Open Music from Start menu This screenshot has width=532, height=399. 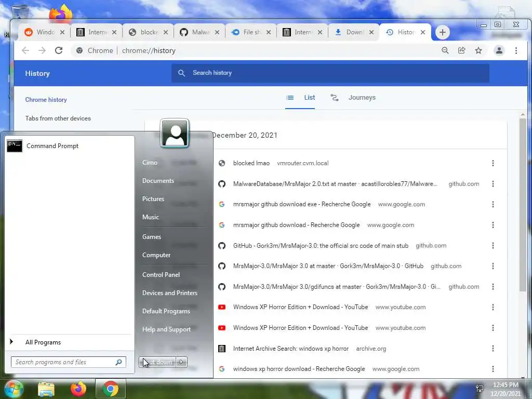click(150, 217)
